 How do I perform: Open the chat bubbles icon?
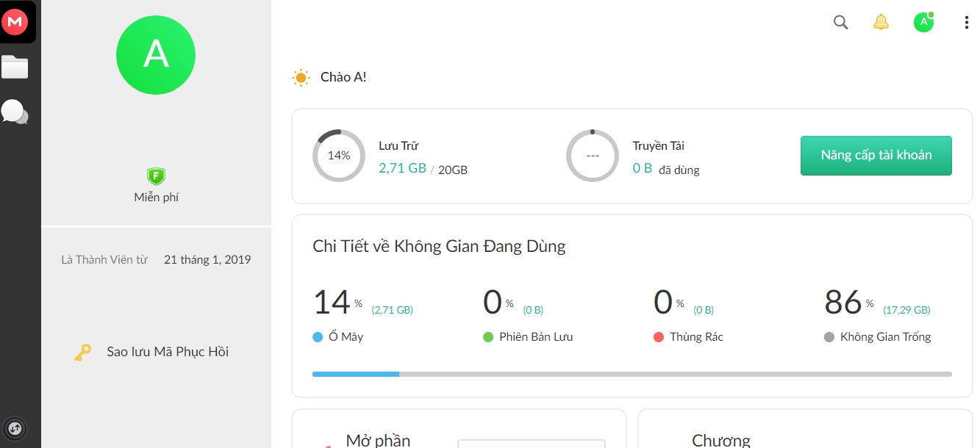tap(15, 112)
